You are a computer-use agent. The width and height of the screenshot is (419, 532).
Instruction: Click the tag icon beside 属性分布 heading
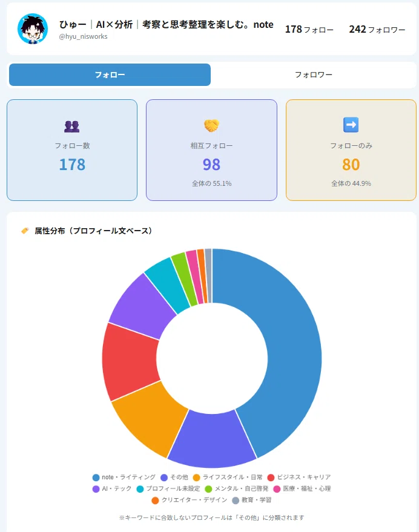(25, 231)
